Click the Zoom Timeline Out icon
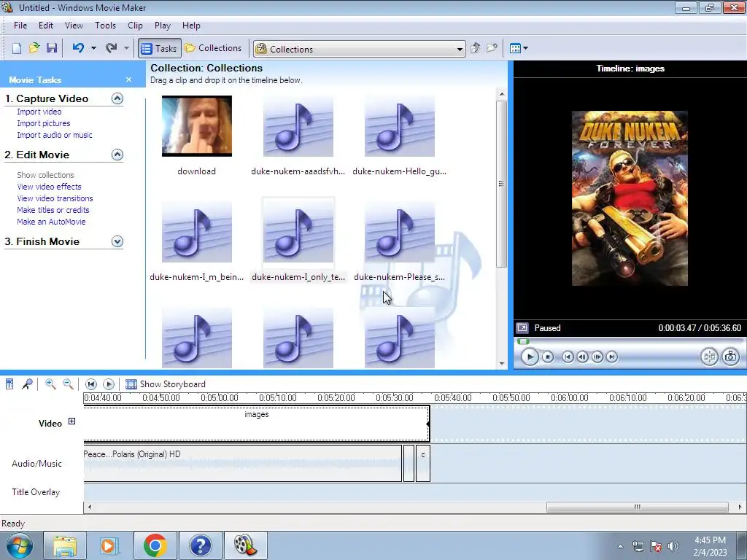The width and height of the screenshot is (747, 560). point(68,384)
